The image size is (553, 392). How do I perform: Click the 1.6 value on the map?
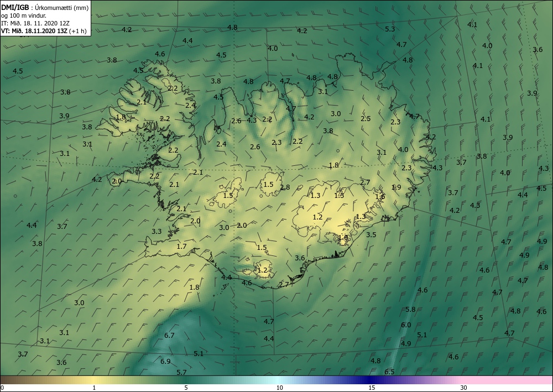[380, 197]
